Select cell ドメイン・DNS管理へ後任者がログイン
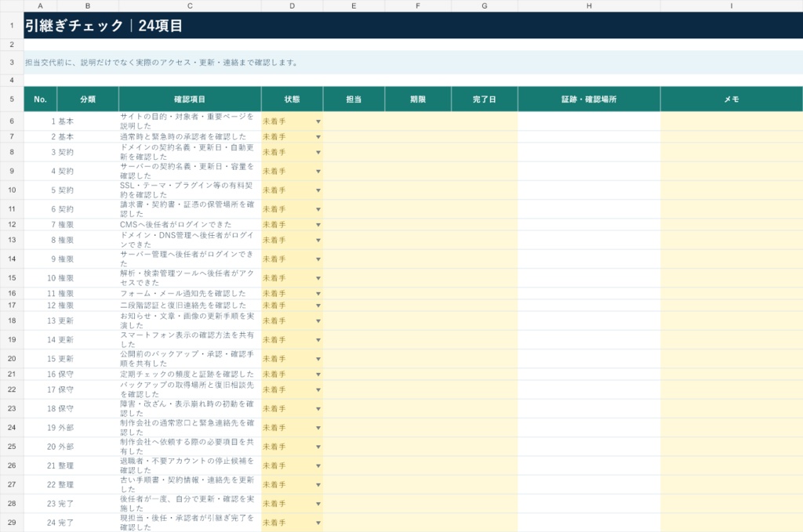 (x=190, y=240)
